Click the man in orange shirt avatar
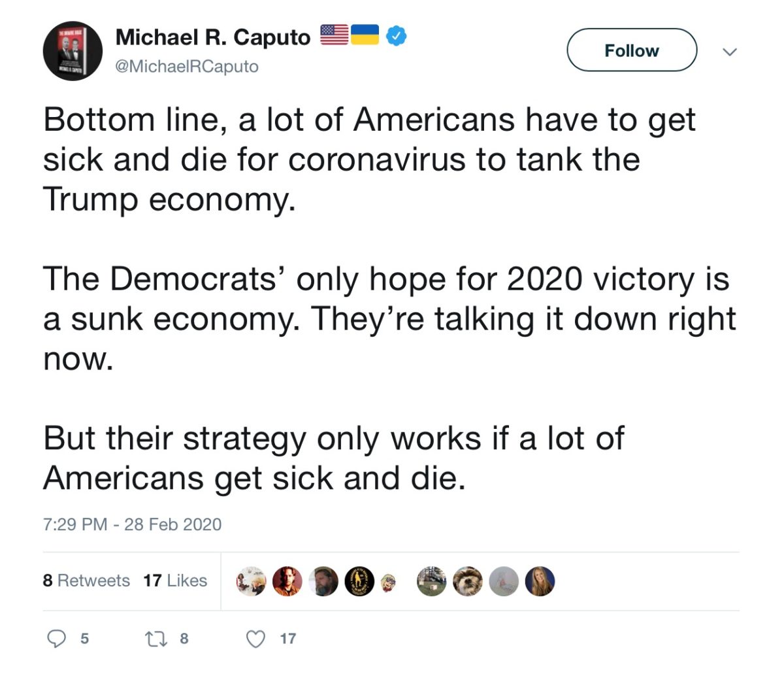Image resolution: width=784 pixels, height=676 pixels. point(287,581)
